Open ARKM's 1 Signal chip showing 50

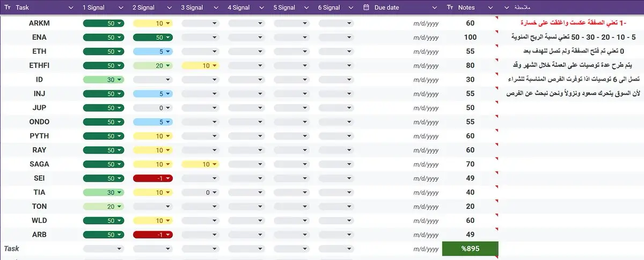pyautogui.click(x=104, y=24)
